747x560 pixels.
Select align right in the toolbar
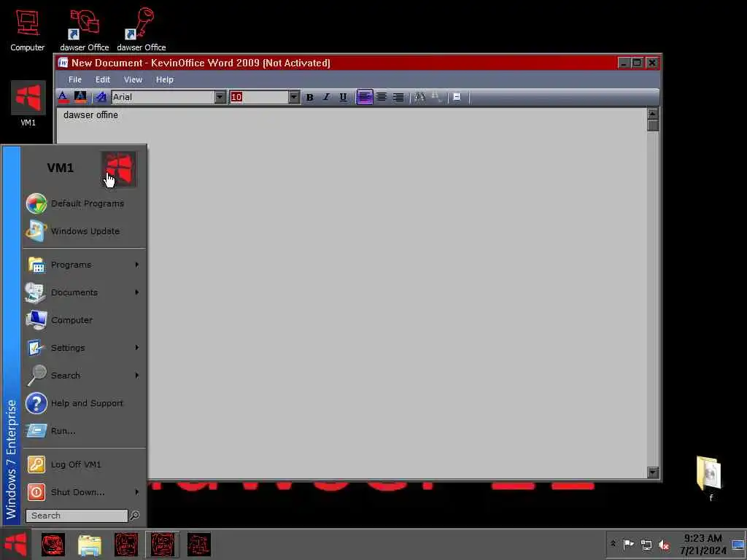coord(398,97)
